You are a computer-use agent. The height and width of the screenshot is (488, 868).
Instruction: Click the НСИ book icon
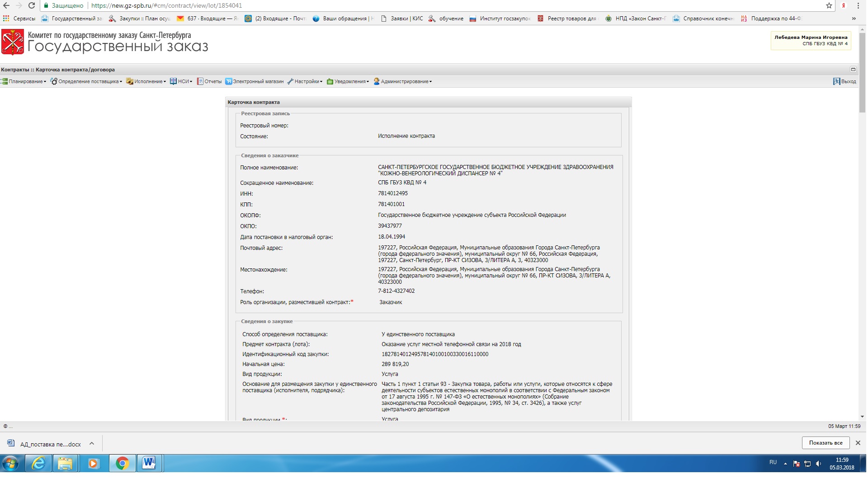pyautogui.click(x=173, y=81)
